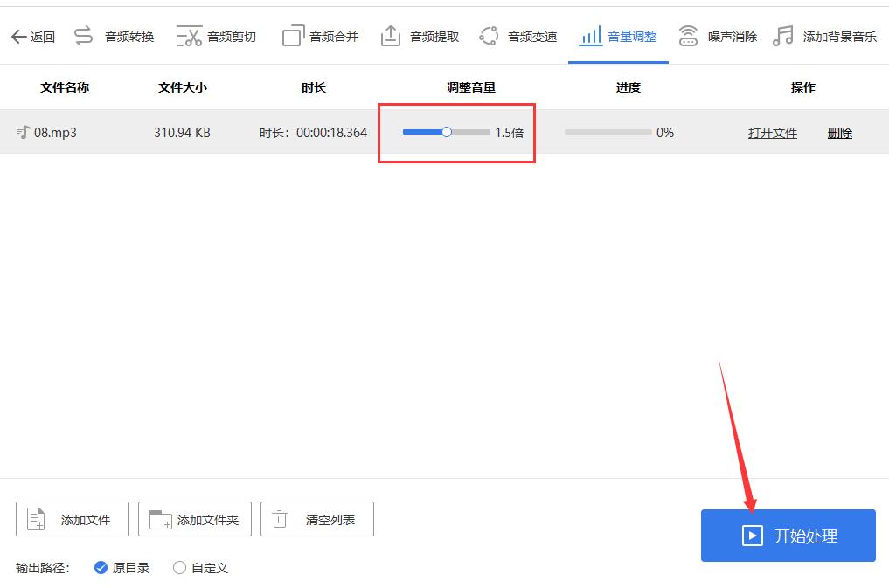Select the 音频提取 (audio extract) icon
Image resolution: width=889 pixels, height=588 pixels.
point(392,34)
